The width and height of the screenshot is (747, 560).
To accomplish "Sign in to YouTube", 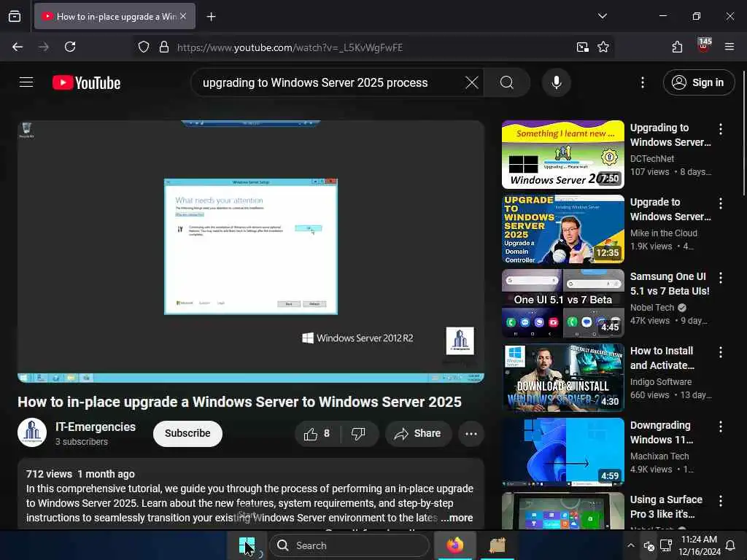I will [x=698, y=82].
